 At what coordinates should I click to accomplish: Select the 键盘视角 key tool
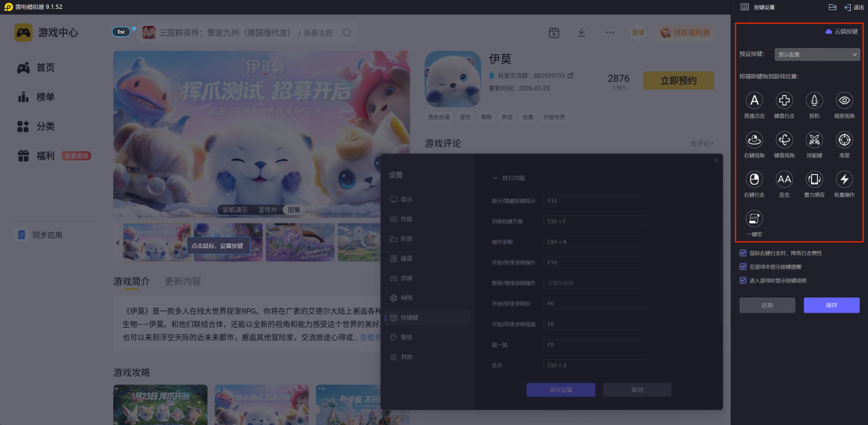784,140
